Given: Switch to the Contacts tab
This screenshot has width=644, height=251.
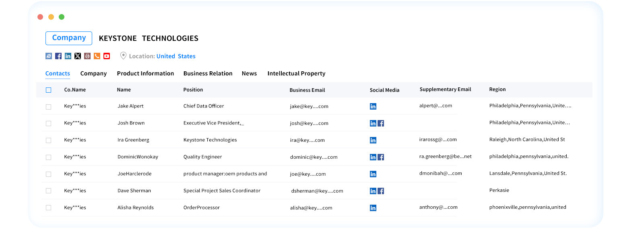Looking at the screenshot, I should 58,73.
